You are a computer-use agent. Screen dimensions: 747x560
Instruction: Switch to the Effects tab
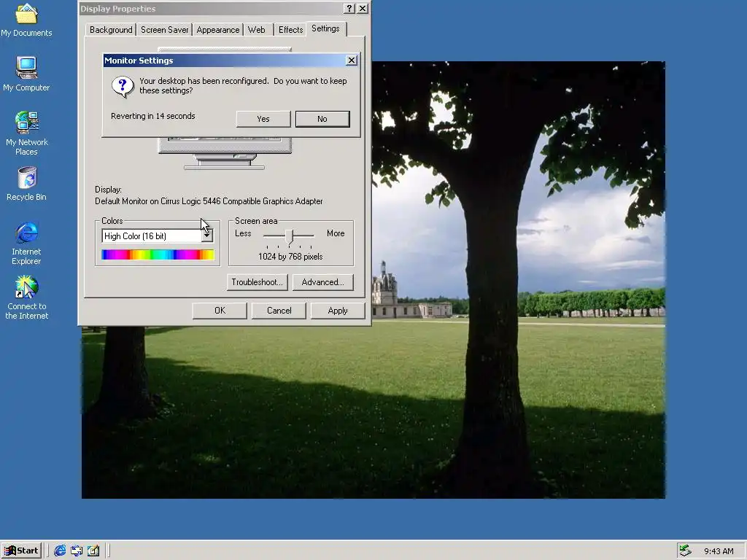pyautogui.click(x=290, y=29)
